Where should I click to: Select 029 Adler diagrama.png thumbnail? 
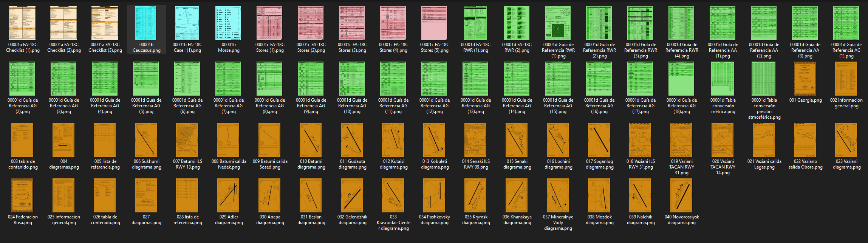[228, 196]
